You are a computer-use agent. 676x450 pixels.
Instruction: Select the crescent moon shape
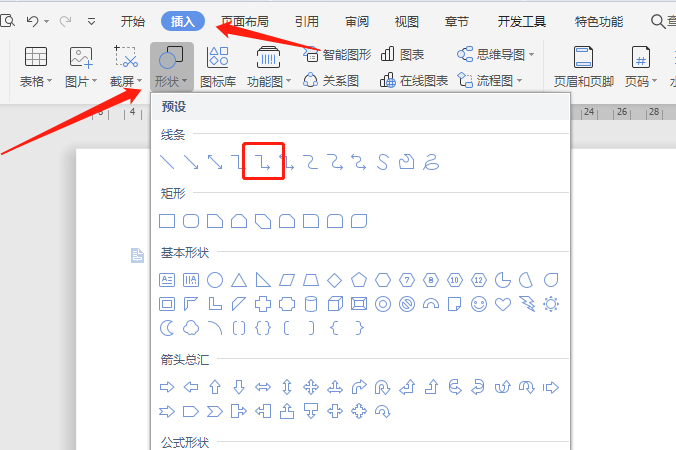(167, 328)
